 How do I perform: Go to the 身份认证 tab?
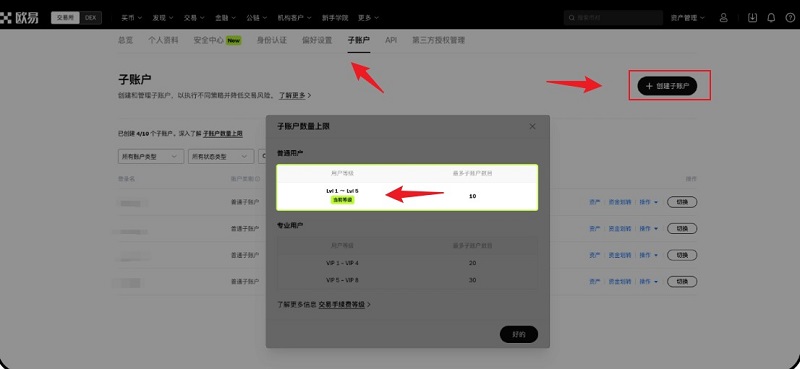(x=271, y=40)
